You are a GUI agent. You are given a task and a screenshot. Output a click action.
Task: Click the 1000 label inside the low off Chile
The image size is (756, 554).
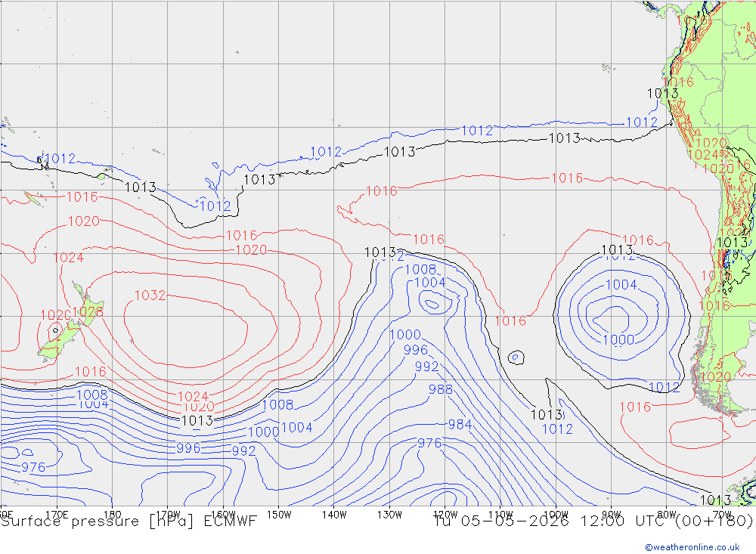coord(618,339)
